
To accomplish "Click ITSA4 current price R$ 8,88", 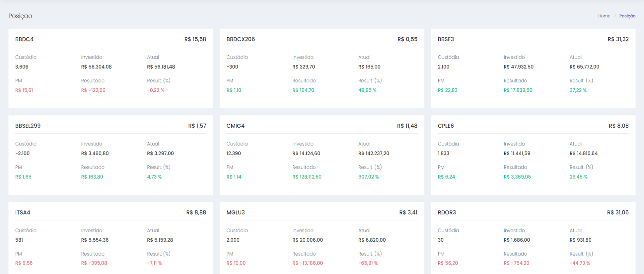I will (x=196, y=213).
